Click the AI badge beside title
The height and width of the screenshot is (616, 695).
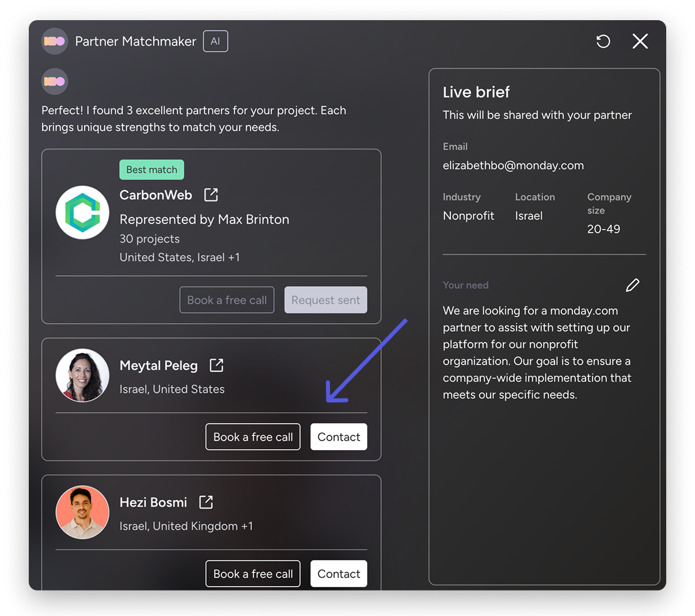[215, 41]
